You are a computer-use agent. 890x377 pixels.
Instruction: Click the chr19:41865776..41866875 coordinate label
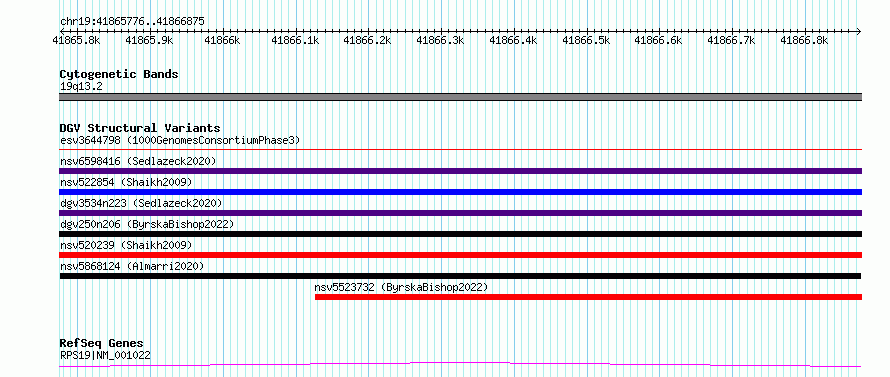click(x=132, y=22)
